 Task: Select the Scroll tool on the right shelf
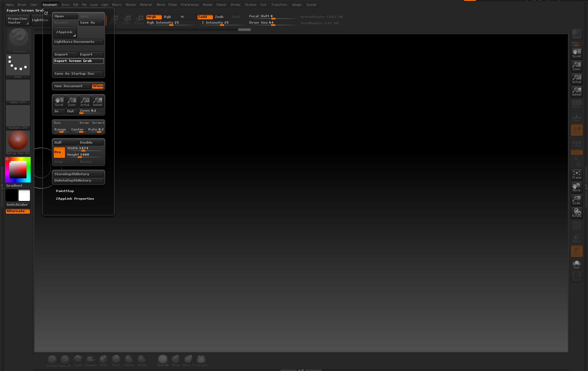coord(577,53)
